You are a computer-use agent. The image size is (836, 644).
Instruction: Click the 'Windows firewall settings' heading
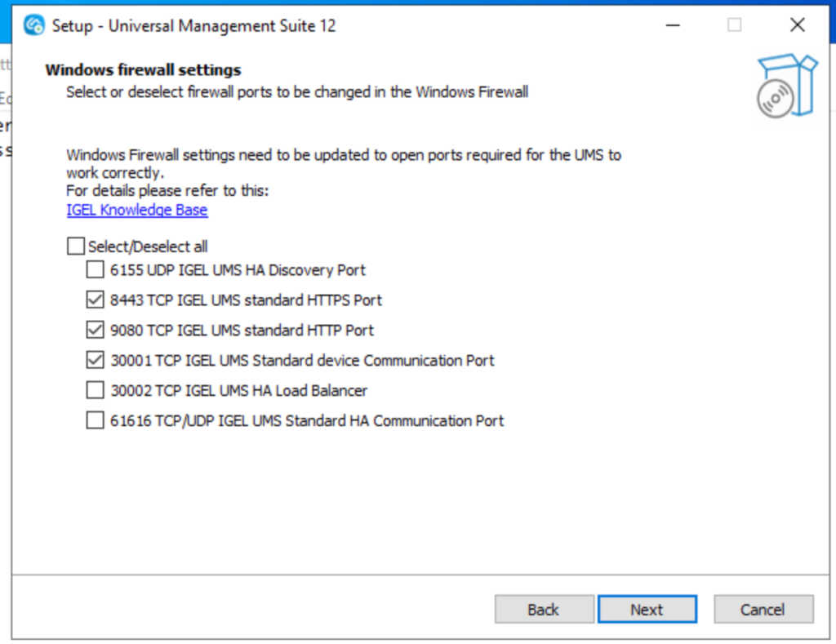pos(143,70)
